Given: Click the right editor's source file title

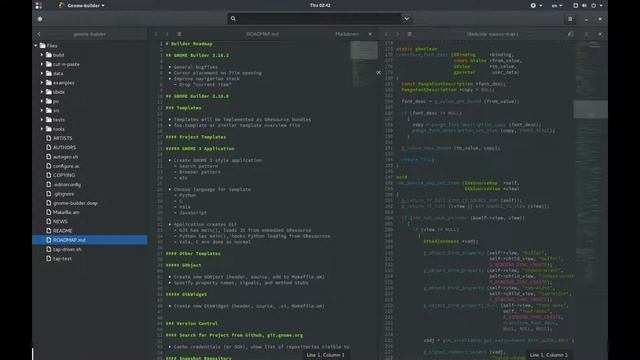Looking at the screenshot, I should click(x=493, y=34).
